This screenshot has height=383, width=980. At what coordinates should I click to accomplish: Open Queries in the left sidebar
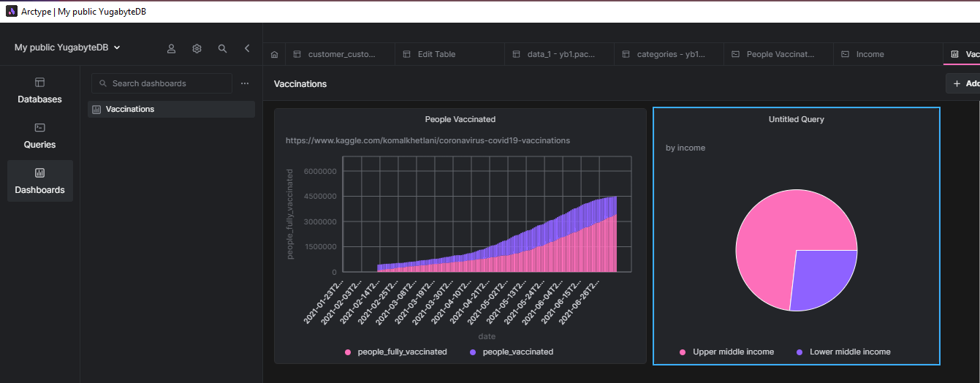point(39,136)
